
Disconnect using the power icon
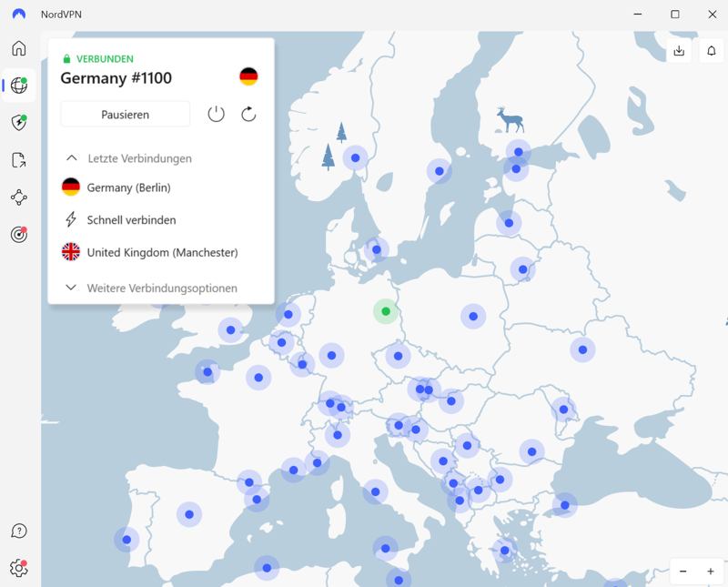[x=216, y=114]
